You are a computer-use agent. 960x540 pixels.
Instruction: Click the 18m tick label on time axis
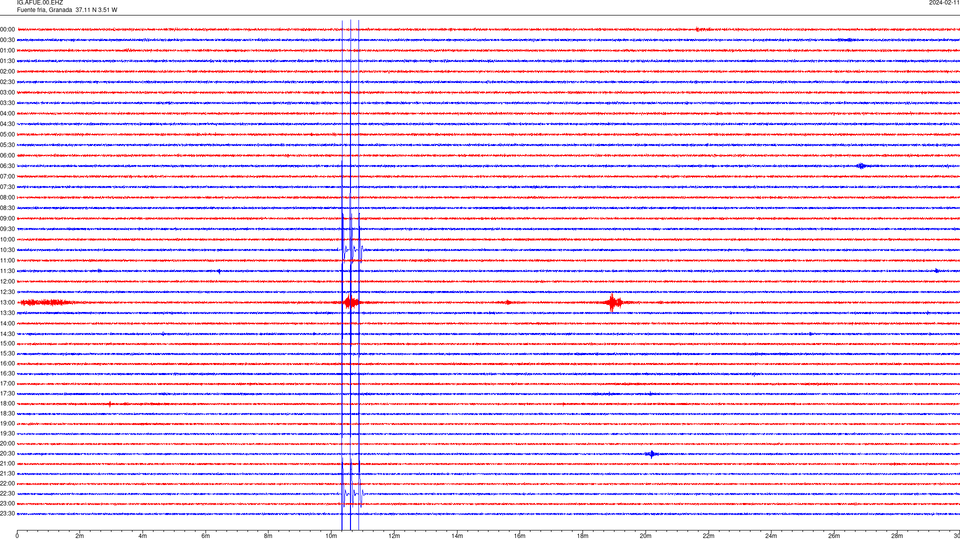pyautogui.click(x=582, y=536)
